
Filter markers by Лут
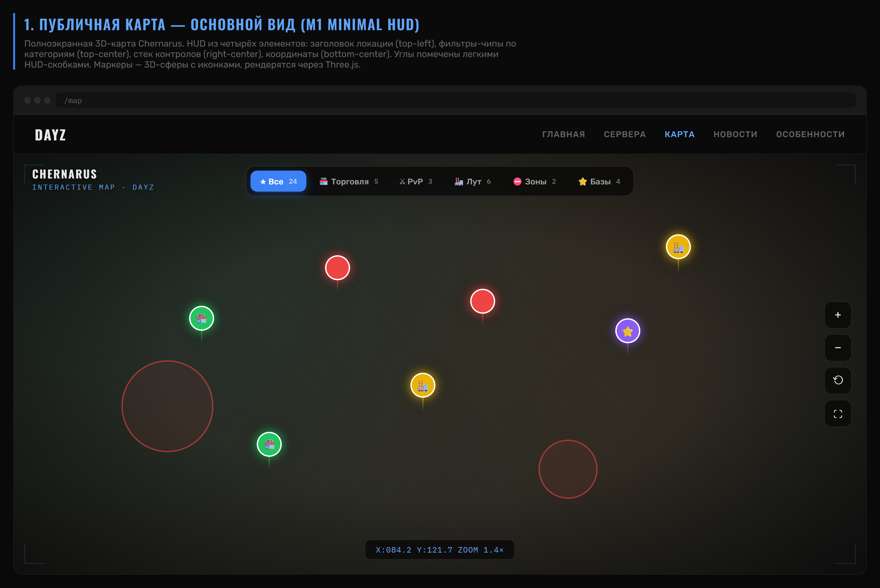click(x=473, y=182)
